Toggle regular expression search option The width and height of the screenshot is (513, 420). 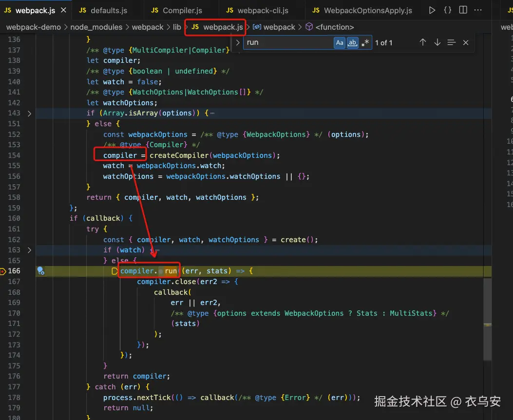coord(365,43)
